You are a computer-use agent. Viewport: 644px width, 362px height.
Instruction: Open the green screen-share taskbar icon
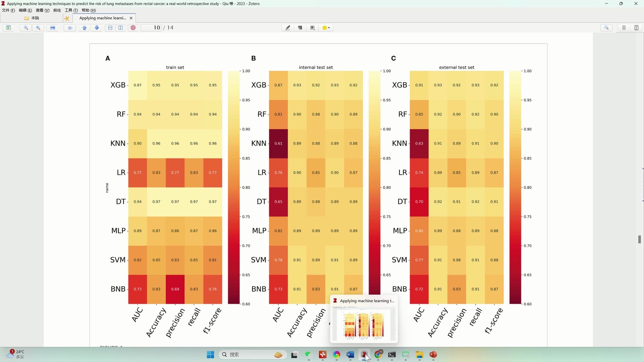[406, 355]
